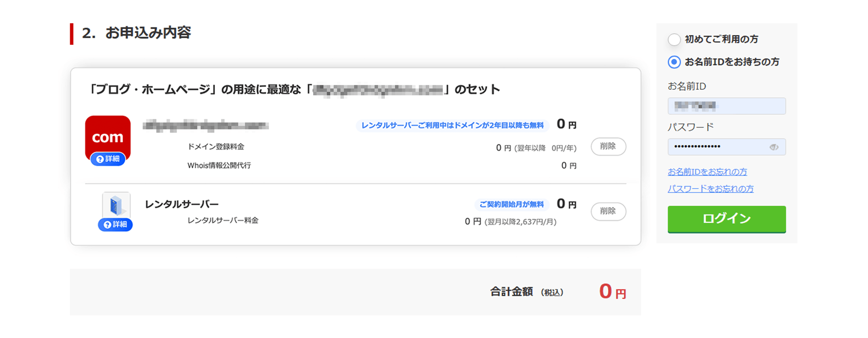
Task: Click the rental server building icon
Action: coord(116,205)
